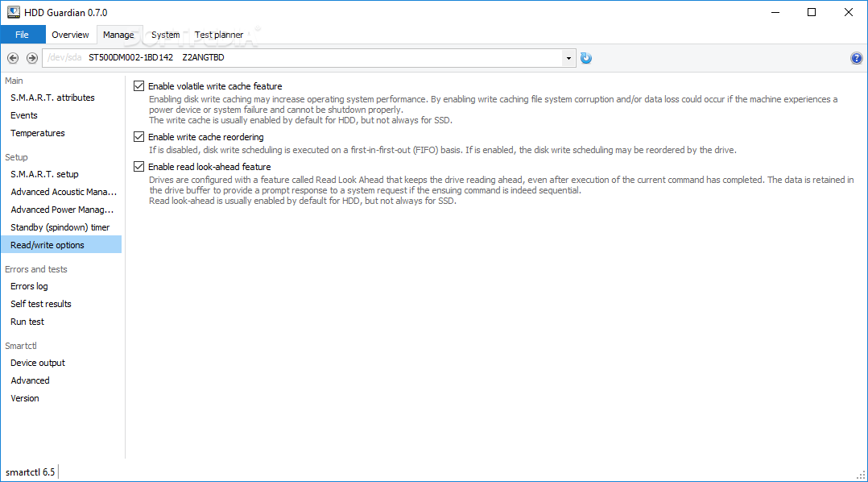The width and height of the screenshot is (868, 482).
Task: Open the File menu
Action: pyautogui.click(x=23, y=35)
